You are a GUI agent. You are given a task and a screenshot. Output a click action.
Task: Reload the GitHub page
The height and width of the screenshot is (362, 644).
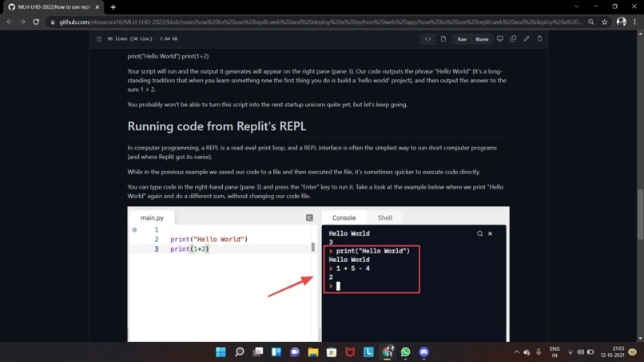click(36, 22)
